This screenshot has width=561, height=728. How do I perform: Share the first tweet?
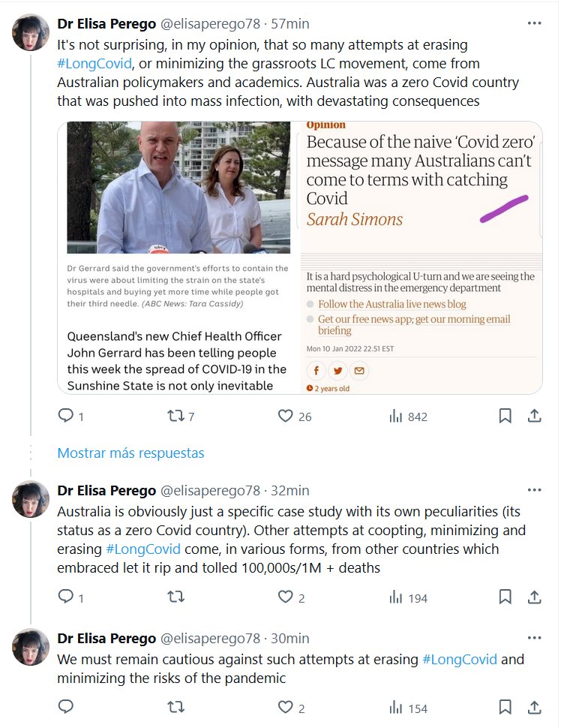click(534, 416)
